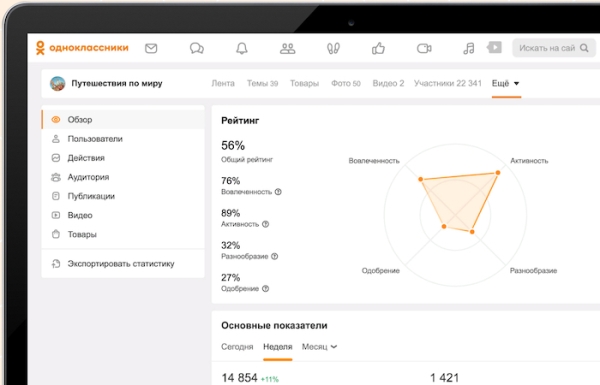Screen dimensions: 600x385
Task: Select Аудитория in the sidebar
Action: click(123, 177)
